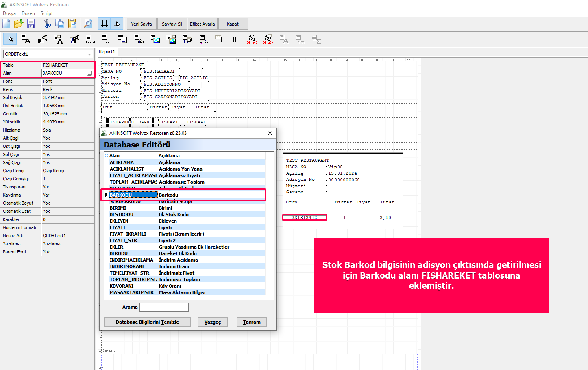Save the report with the floppy disk icon
This screenshot has height=370, width=588.
coord(31,24)
